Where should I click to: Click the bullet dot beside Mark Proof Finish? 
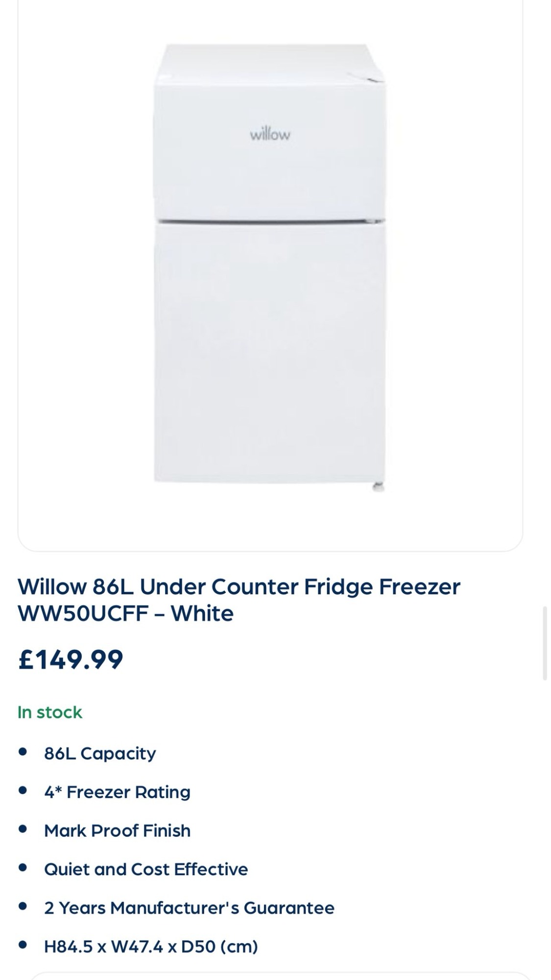click(23, 830)
